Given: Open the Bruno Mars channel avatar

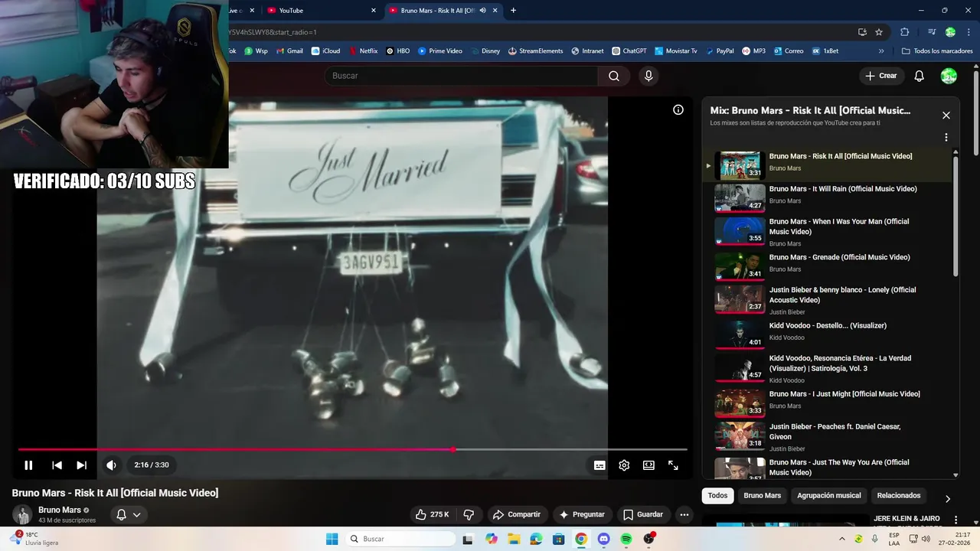Looking at the screenshot, I should click(x=22, y=514).
